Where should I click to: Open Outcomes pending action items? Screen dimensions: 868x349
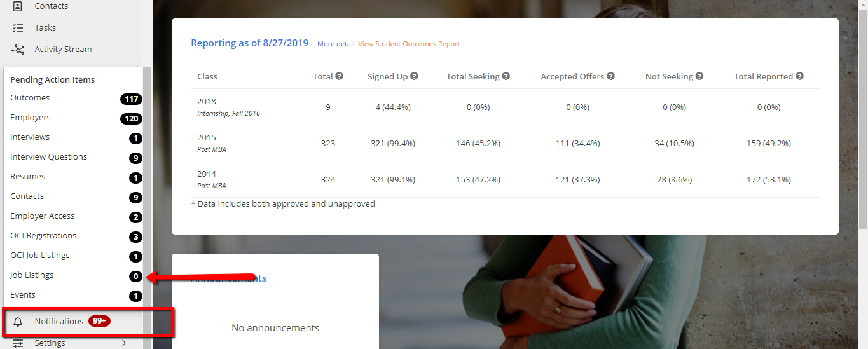pos(30,98)
